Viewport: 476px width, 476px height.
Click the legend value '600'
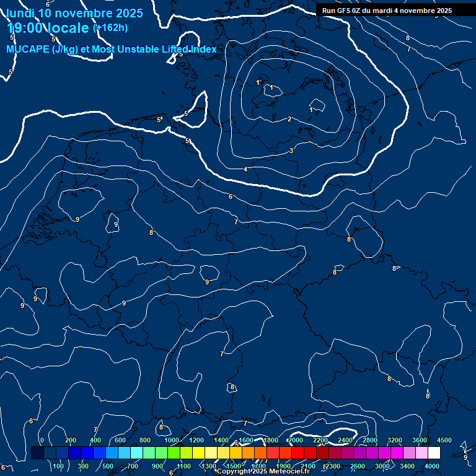pyautogui.click(x=120, y=440)
